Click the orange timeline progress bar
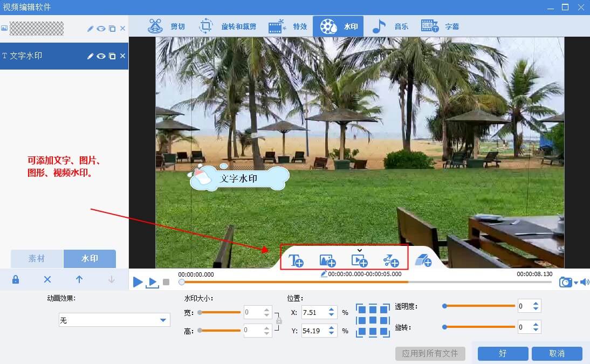 pyautogui.click(x=294, y=282)
